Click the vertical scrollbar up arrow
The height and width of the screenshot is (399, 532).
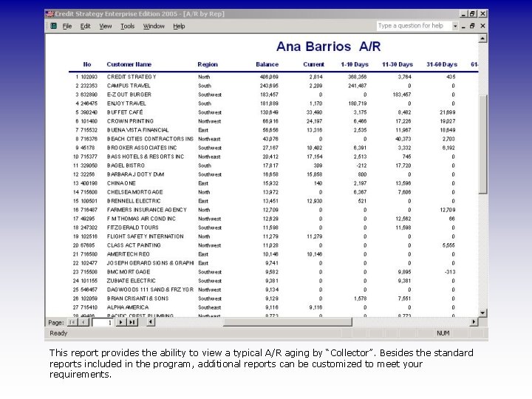point(482,38)
